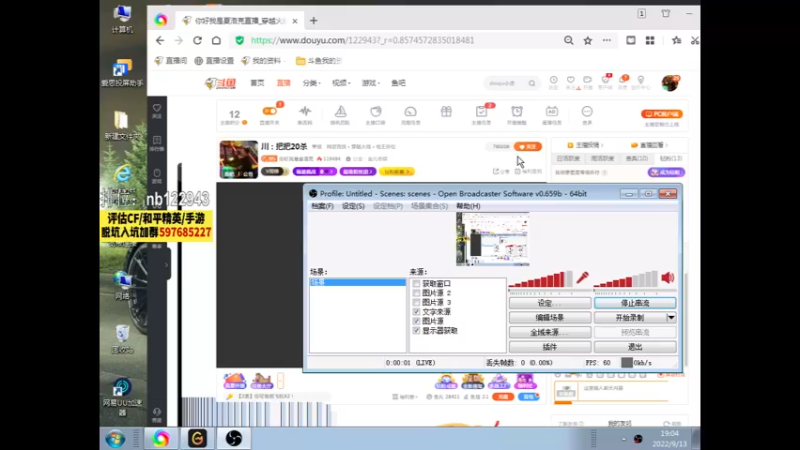Toggle the 直播开关 live switch
The width and height of the screenshot is (800, 450).
(x=269, y=111)
